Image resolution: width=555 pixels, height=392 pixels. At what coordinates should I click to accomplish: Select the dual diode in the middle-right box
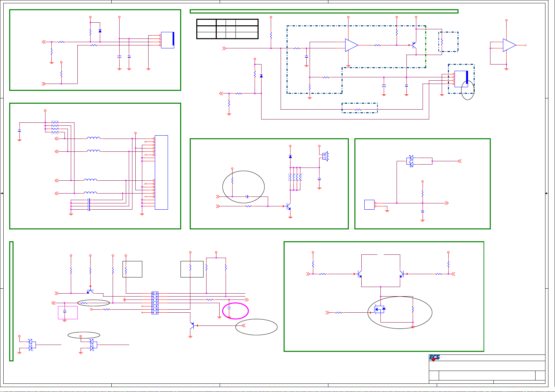pos(411,161)
